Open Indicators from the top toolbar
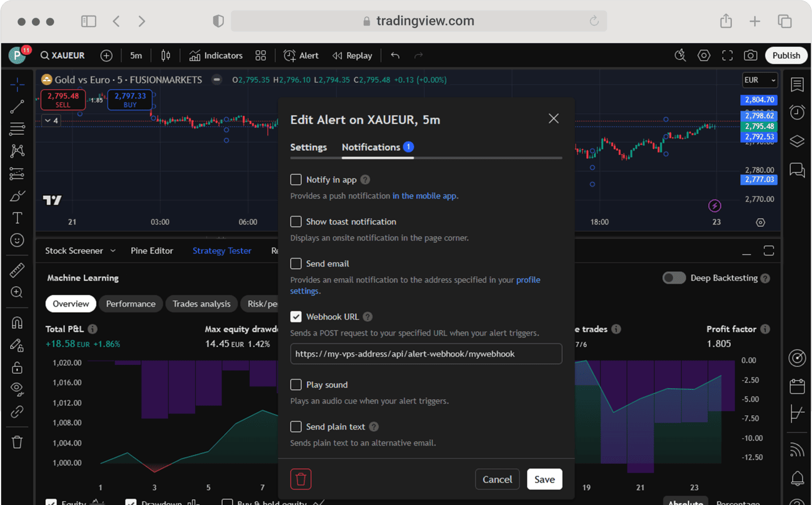This screenshot has height=505, width=812. (x=215, y=55)
